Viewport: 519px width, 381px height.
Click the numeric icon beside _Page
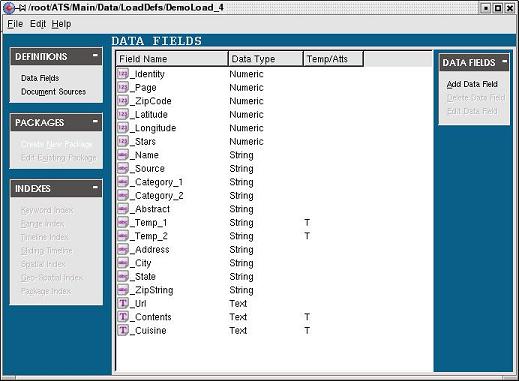[x=123, y=87]
